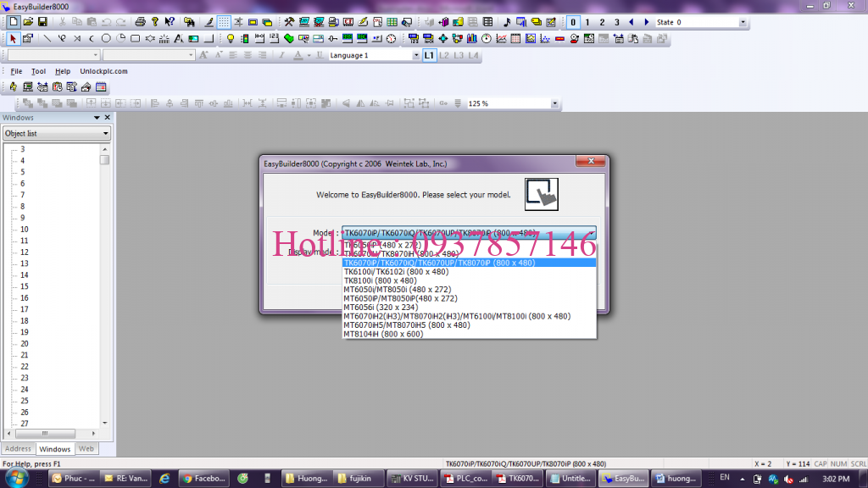Open the KV STU... taskbar item
The image size is (868, 488).
pos(413,479)
